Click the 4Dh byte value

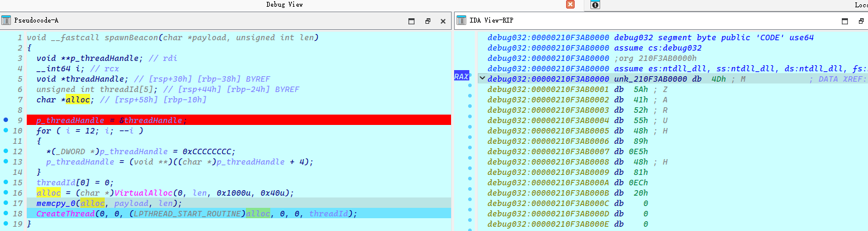(718, 79)
